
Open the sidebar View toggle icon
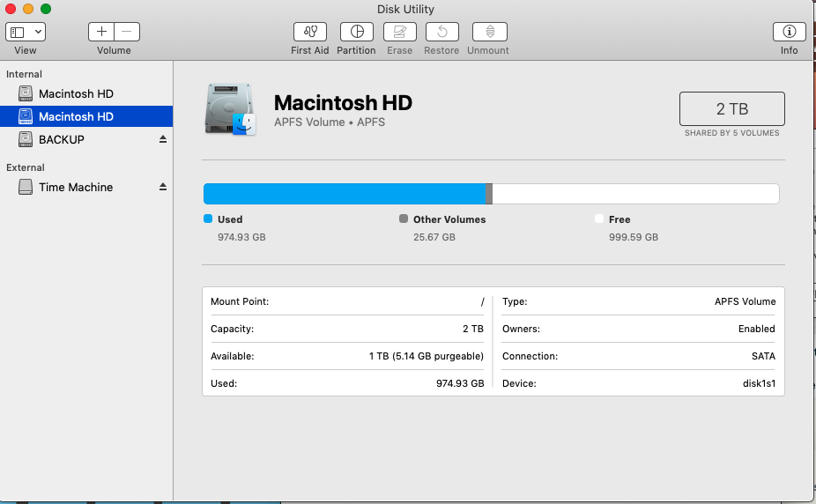tap(18, 33)
